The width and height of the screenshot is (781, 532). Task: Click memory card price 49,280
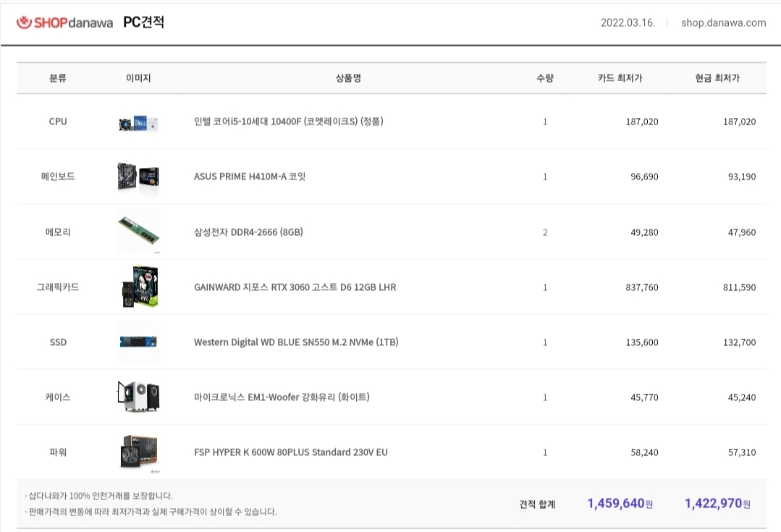[644, 232]
